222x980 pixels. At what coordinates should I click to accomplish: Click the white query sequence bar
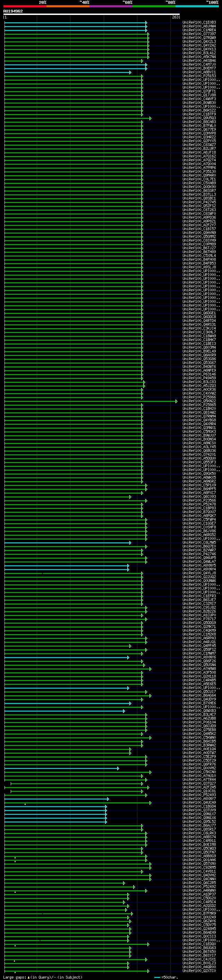coord(92,14)
